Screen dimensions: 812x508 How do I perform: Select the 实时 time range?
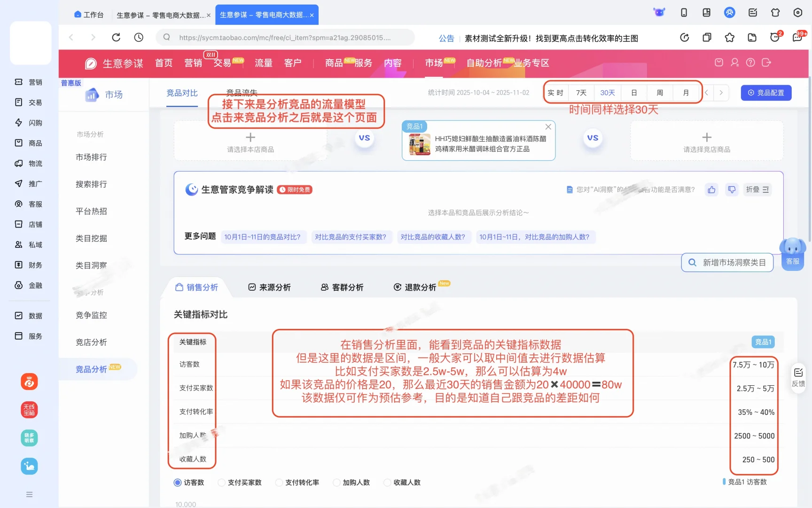pyautogui.click(x=555, y=93)
